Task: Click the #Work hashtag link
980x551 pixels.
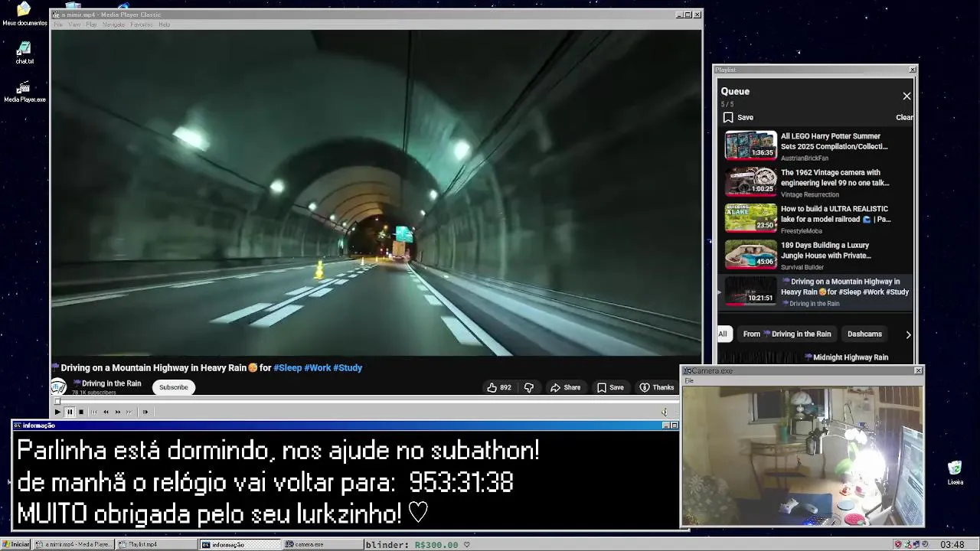Action: click(318, 368)
